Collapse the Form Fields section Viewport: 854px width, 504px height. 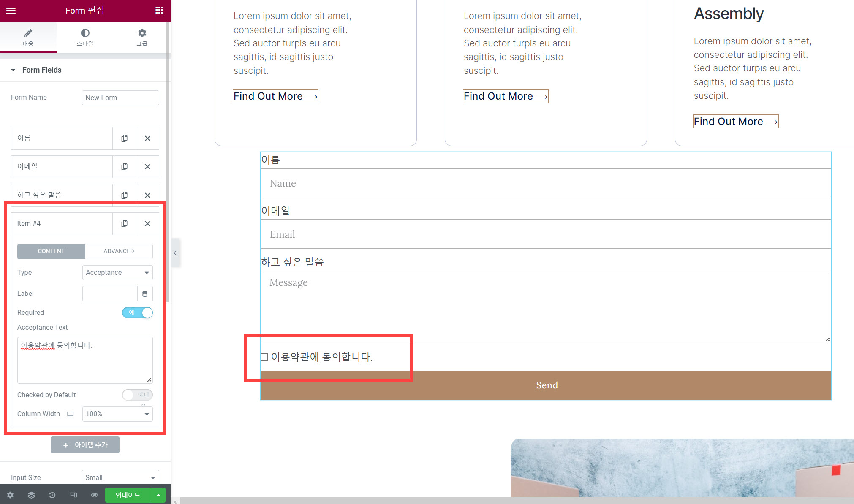[13, 70]
